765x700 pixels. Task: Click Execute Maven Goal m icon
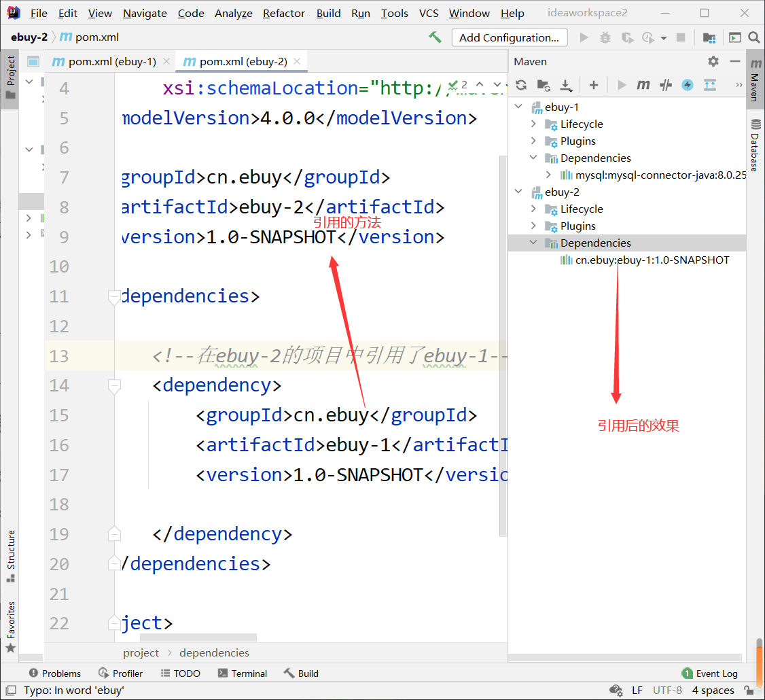coord(643,86)
